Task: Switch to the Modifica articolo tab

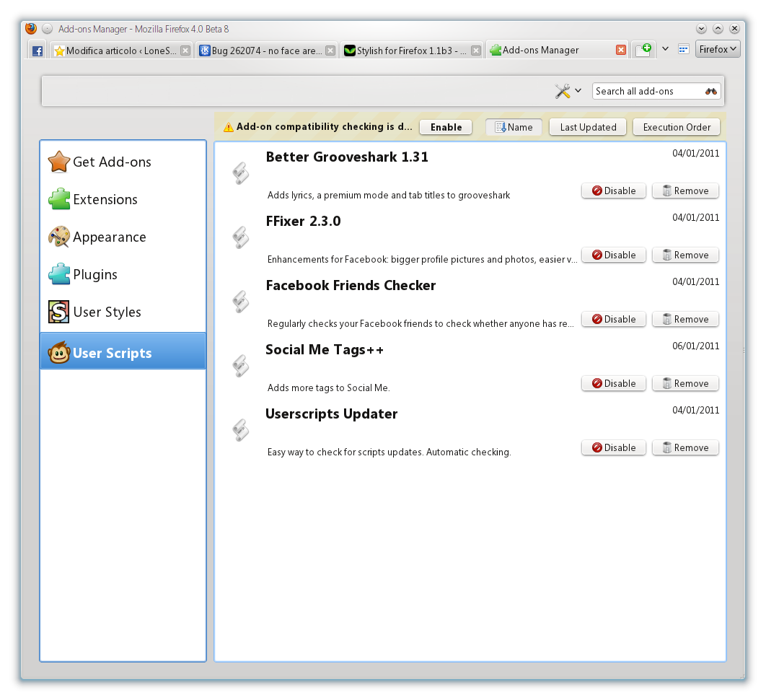Action: pos(121,51)
